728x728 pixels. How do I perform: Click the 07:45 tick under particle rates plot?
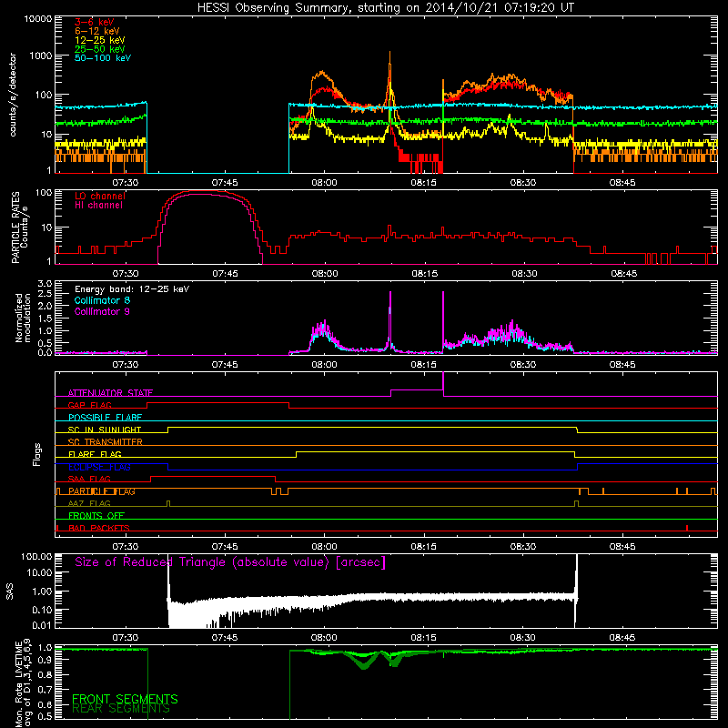225,274
